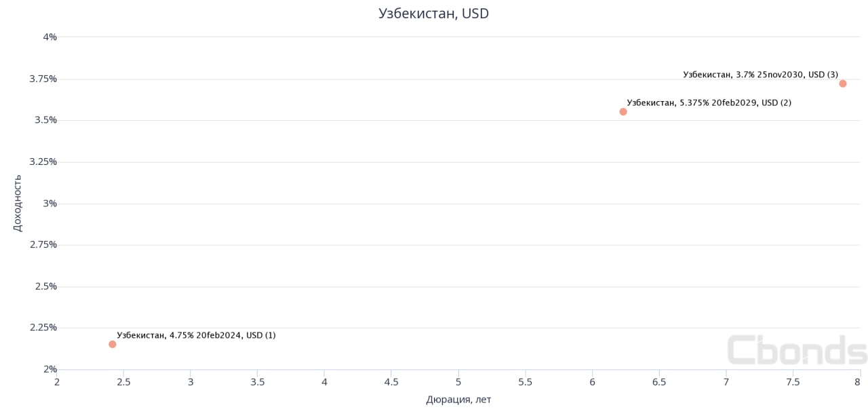Image resolution: width=868 pixels, height=418 pixels.
Task: Click the 6.5 x-axis tick label
Action: pyautogui.click(x=659, y=382)
